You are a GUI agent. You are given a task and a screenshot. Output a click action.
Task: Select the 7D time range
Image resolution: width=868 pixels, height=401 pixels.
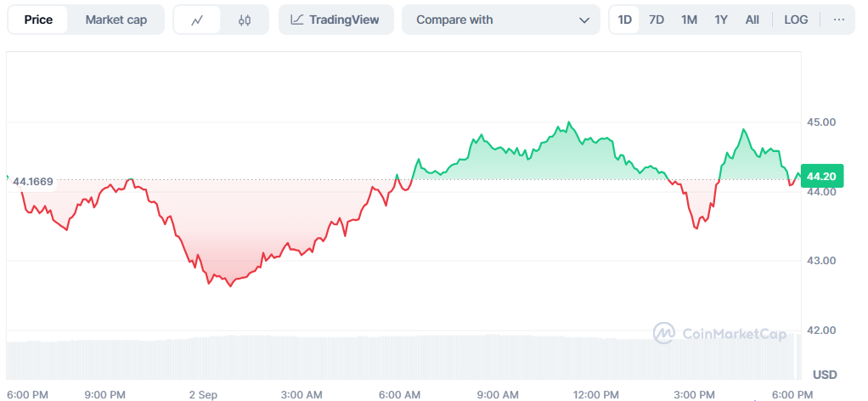coord(657,20)
